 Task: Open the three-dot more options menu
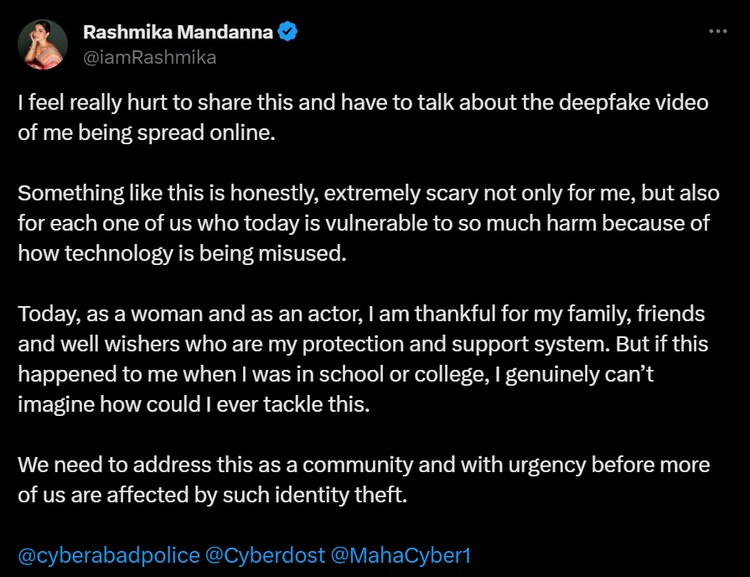click(717, 32)
